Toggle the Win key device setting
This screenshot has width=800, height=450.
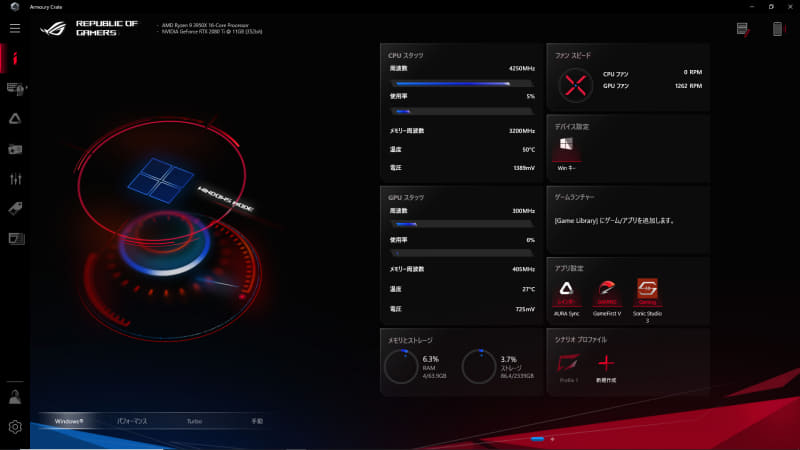pos(566,153)
